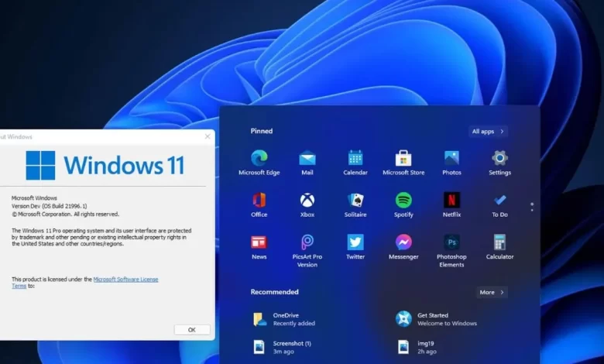
Task: Show More recommended items
Action: point(492,292)
